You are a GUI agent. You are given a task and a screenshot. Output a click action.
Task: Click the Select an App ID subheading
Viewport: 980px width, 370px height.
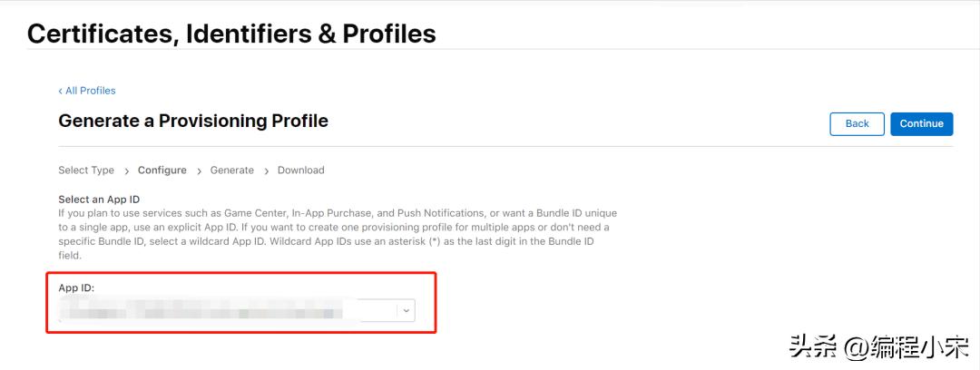tap(99, 200)
